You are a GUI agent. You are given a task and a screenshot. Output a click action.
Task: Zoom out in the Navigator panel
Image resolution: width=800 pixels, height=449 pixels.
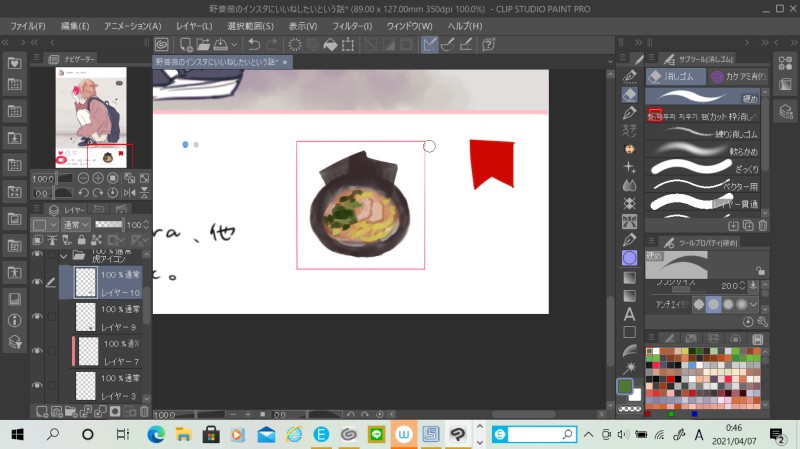[83, 178]
